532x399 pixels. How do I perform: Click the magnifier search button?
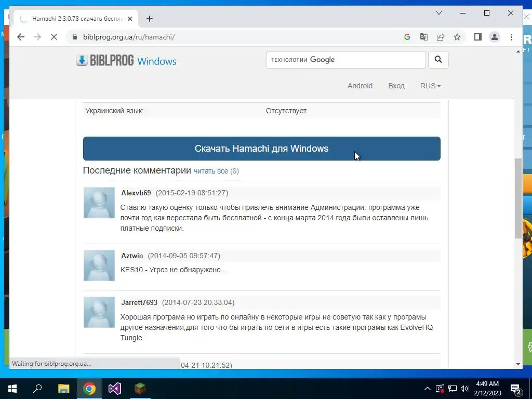click(x=438, y=60)
